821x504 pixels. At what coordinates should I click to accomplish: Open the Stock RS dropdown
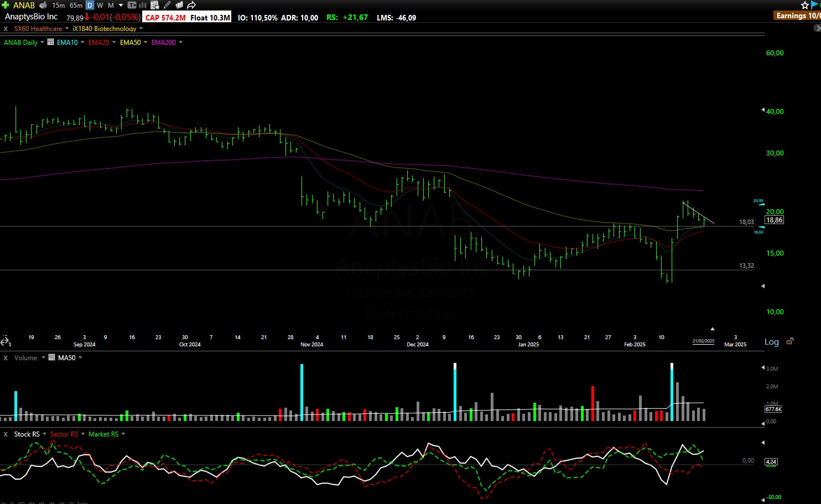pyautogui.click(x=44, y=434)
